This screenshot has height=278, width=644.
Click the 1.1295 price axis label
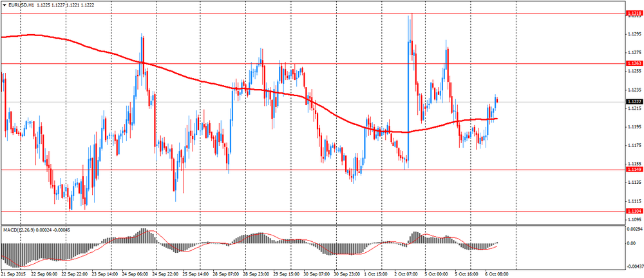tap(634, 34)
